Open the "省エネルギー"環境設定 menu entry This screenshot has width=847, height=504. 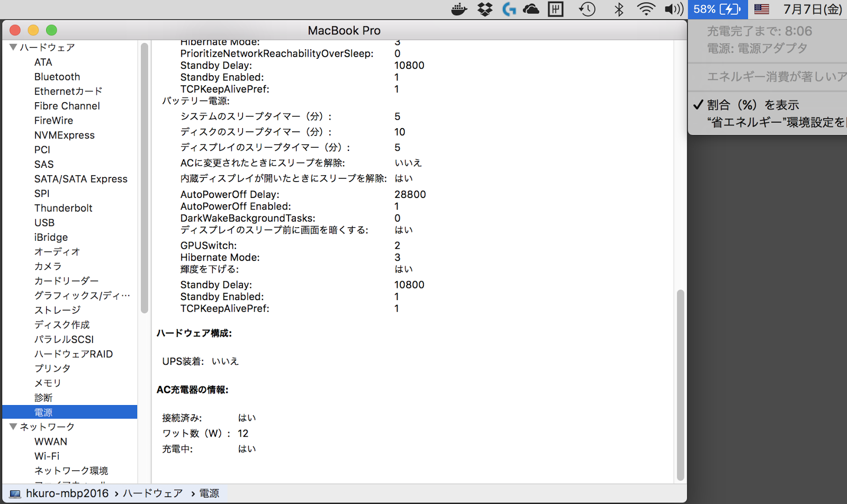776,122
